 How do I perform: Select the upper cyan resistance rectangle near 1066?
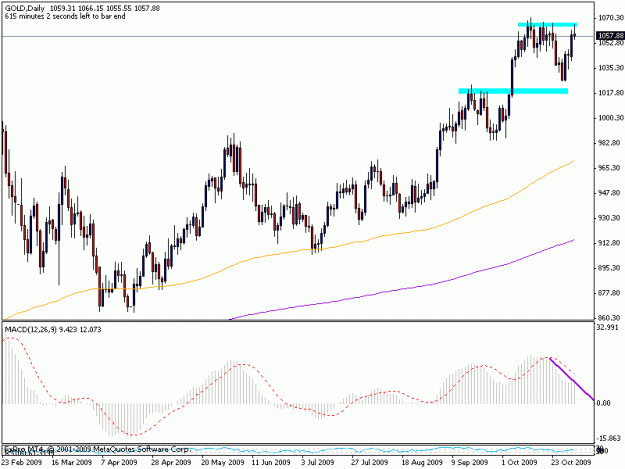547,25
